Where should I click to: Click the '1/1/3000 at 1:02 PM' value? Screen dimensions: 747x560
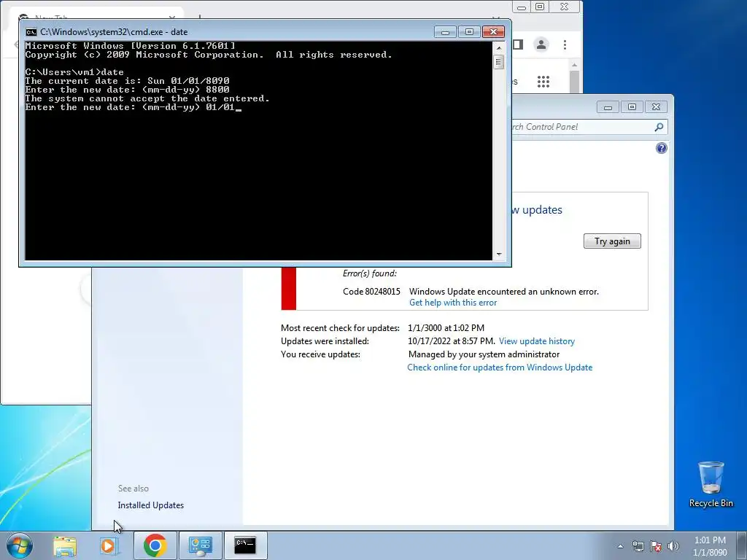(446, 328)
